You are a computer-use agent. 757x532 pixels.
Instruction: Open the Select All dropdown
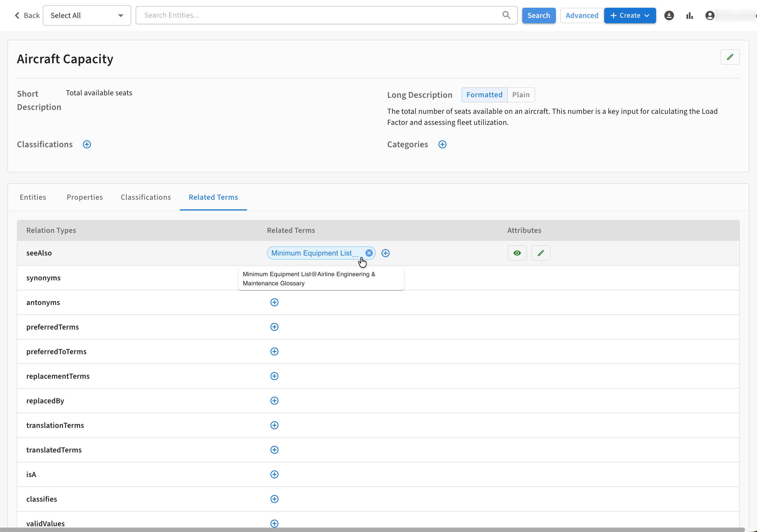coord(87,15)
